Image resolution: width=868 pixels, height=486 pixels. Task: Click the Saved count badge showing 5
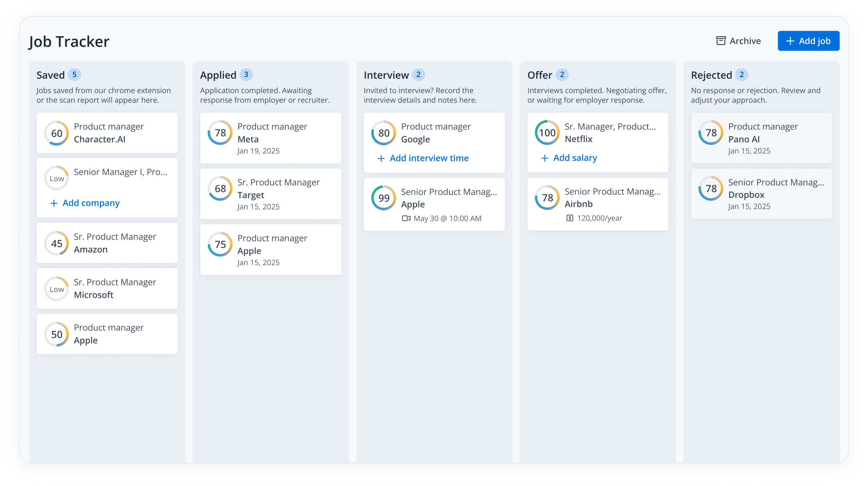point(74,75)
